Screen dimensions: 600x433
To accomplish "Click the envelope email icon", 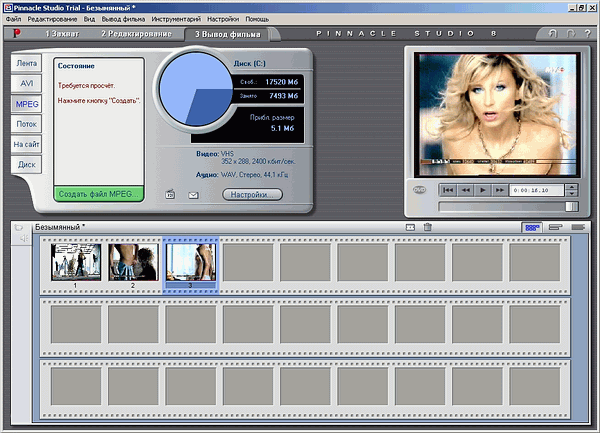I will click(194, 195).
